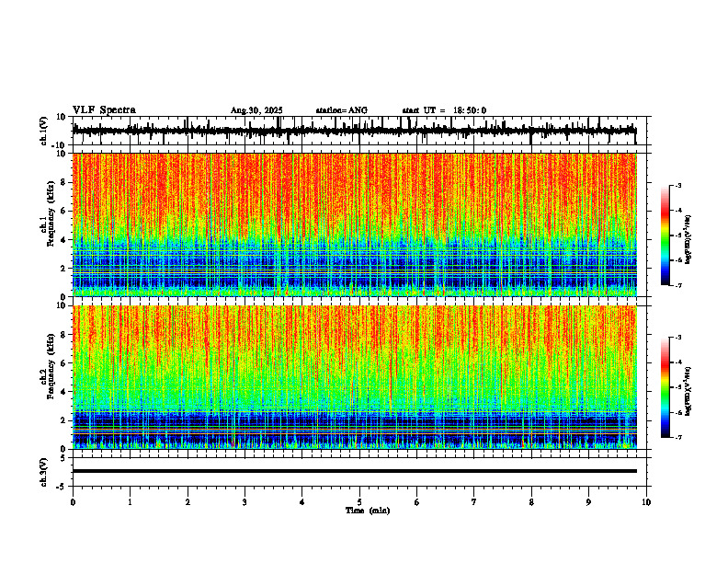Click the '-10' tick of ch.1(V) axis

[x=59, y=145]
